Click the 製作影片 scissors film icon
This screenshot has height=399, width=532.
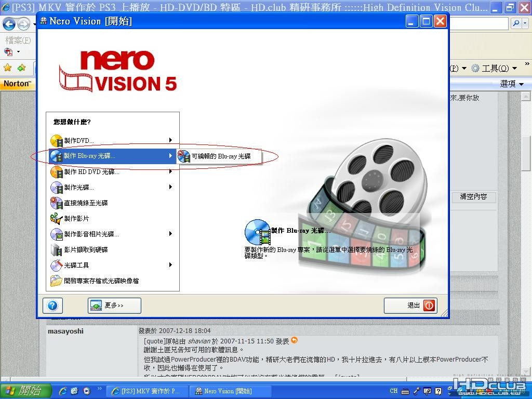point(57,219)
